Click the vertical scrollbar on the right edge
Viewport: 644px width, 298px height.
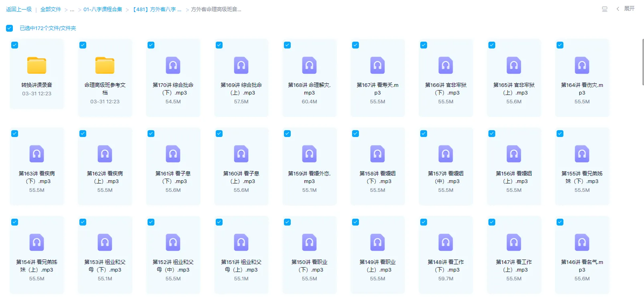(643, 62)
